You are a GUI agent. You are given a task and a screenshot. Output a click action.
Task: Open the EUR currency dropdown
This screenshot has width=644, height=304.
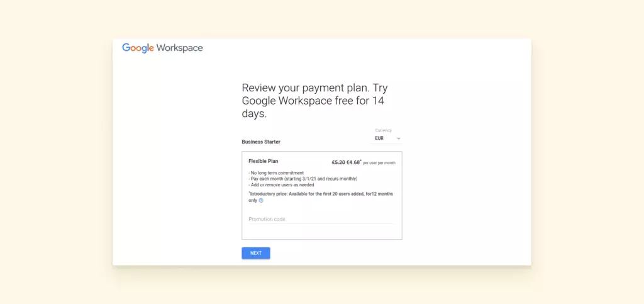387,138
